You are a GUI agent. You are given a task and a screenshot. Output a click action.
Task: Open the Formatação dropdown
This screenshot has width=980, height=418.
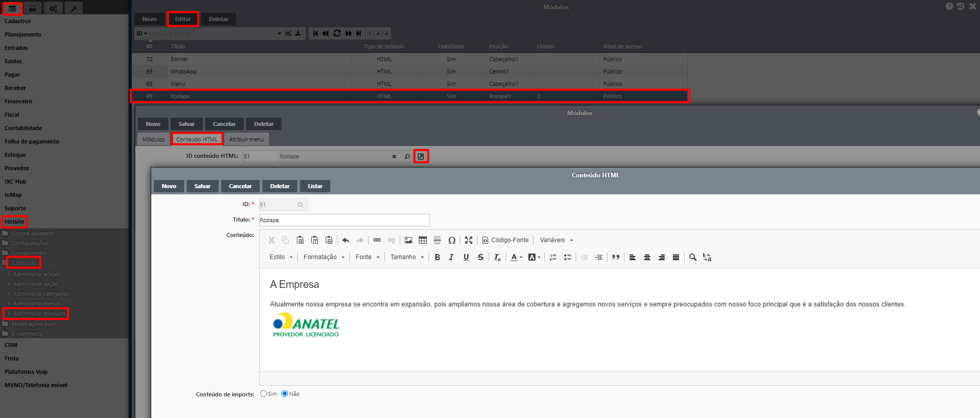click(x=324, y=257)
